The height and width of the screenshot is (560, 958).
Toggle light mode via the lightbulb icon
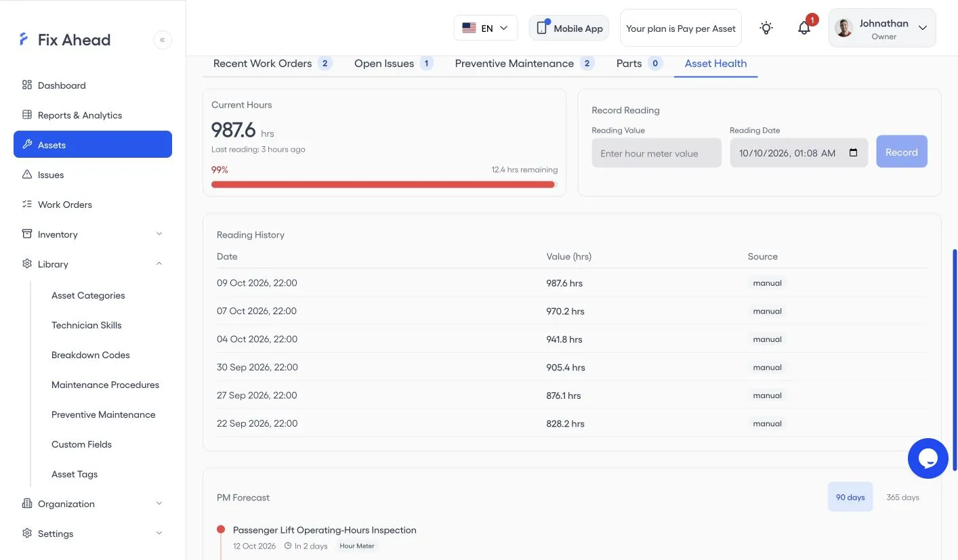pyautogui.click(x=766, y=28)
